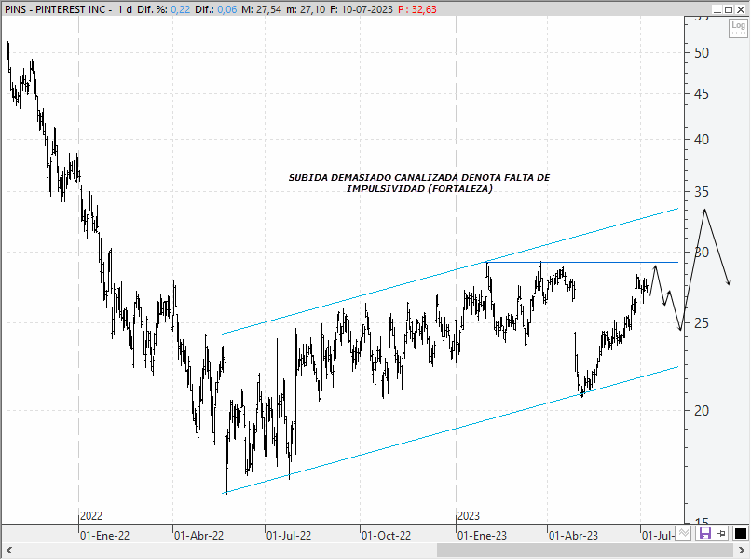The width and height of the screenshot is (751, 560).
Task: Click the 'M: 27,54' maximum value
Action: point(261,9)
